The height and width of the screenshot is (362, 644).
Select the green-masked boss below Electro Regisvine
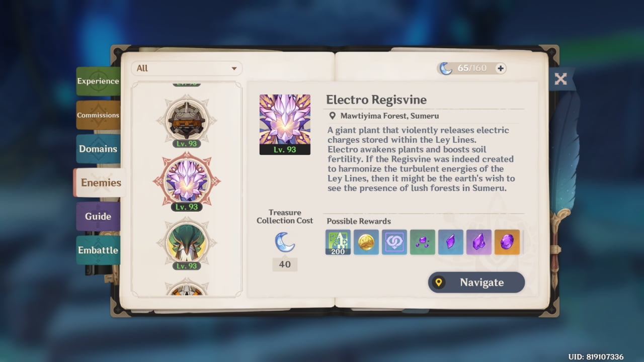[x=187, y=243]
